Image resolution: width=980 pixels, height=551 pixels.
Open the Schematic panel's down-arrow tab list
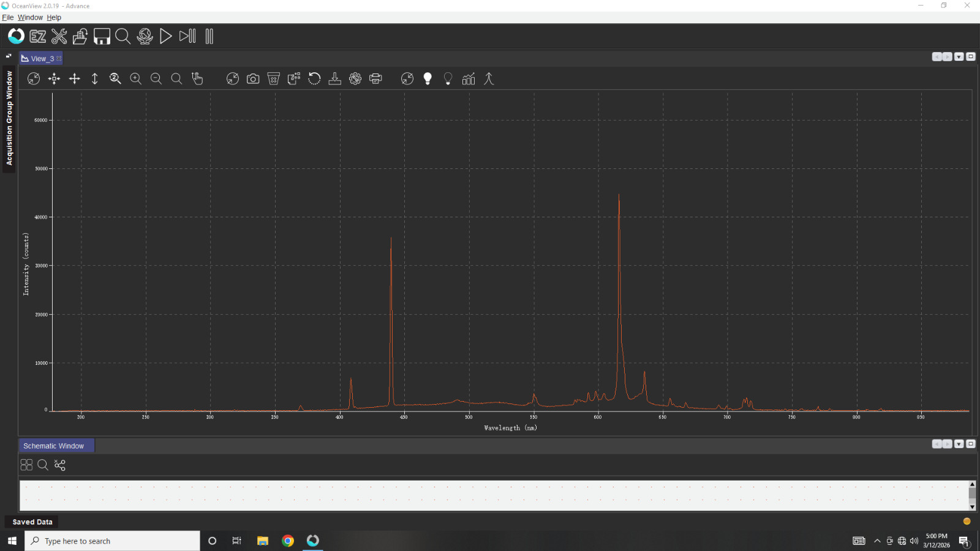(959, 444)
